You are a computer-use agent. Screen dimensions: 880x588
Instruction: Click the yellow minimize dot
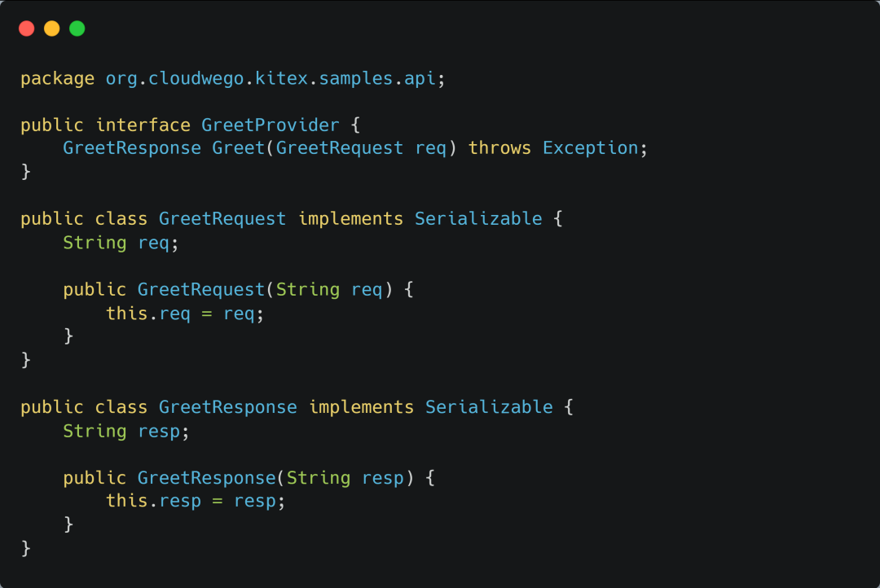52,29
